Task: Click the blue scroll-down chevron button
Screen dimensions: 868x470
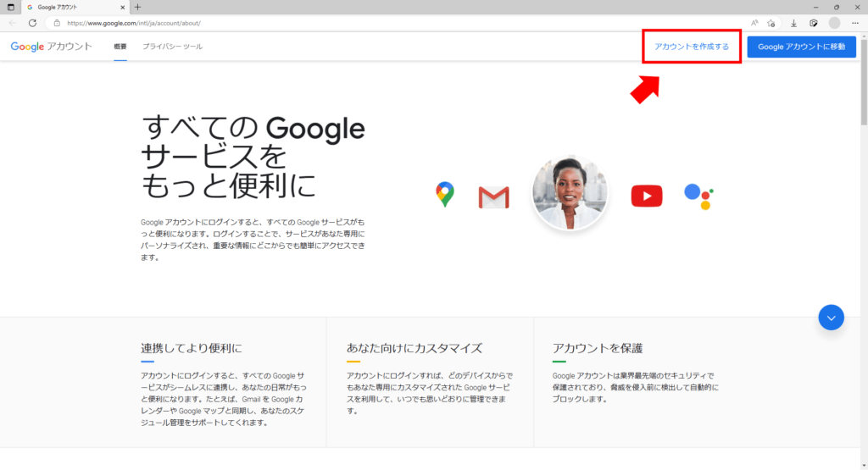Action: point(831,318)
